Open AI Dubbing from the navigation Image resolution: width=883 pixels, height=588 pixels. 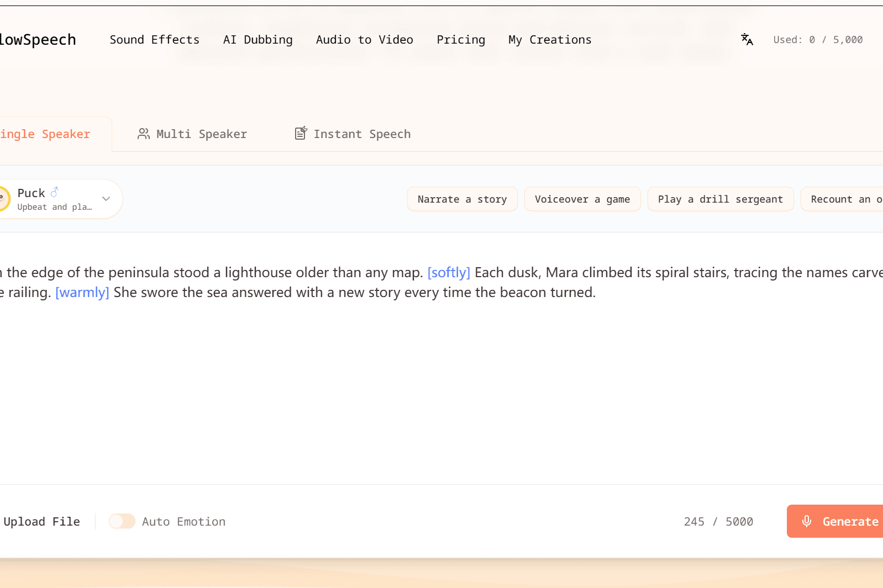pyautogui.click(x=257, y=40)
